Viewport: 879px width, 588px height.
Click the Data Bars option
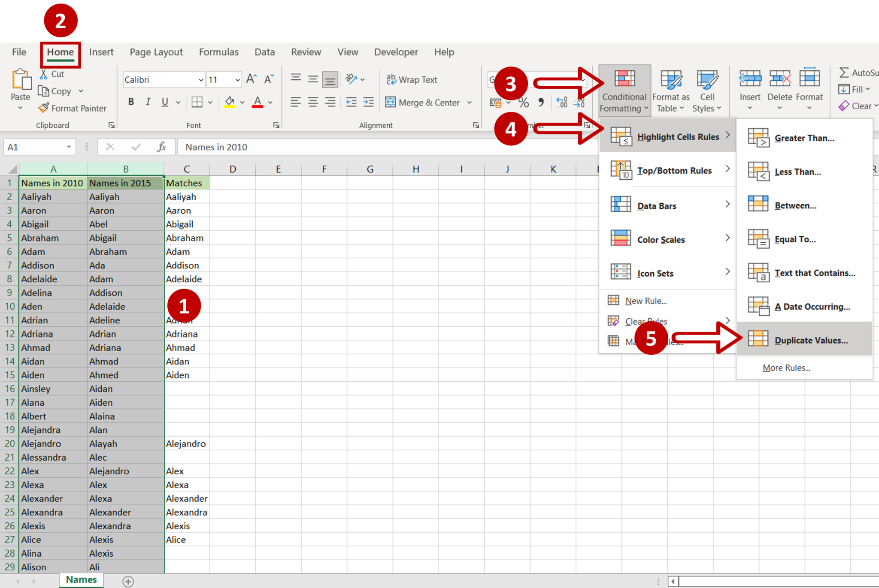(657, 205)
